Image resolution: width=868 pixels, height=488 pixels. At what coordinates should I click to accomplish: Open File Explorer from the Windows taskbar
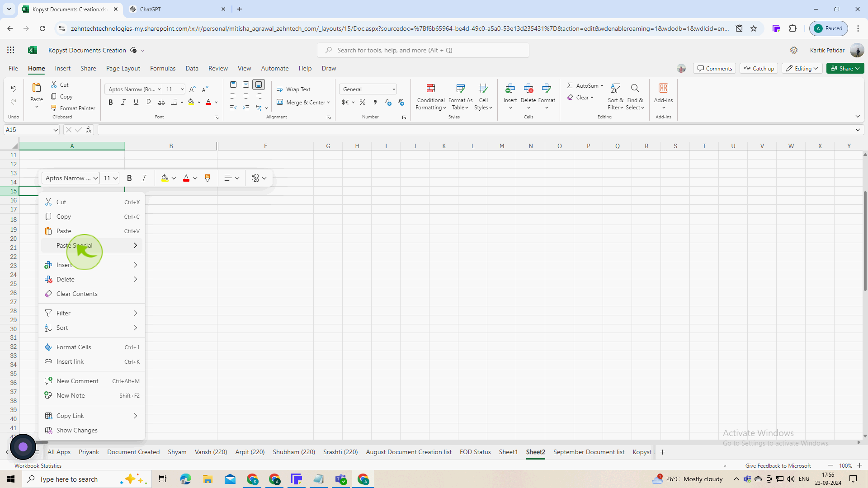(x=208, y=479)
